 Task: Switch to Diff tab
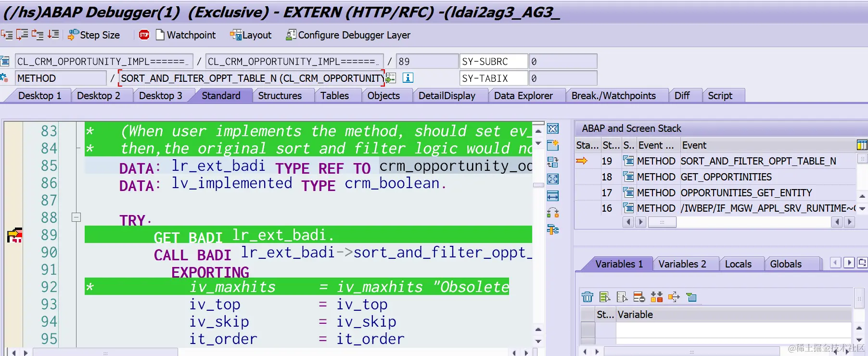pos(682,95)
